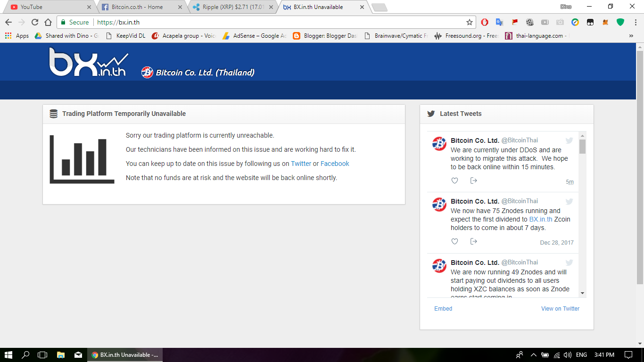
Task: Share the DDoS attack tweet
Action: (474, 181)
